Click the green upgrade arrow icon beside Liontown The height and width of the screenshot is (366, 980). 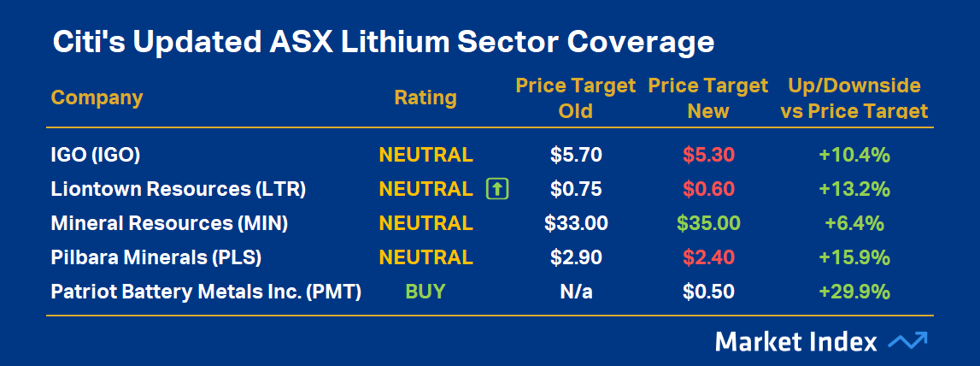coord(497,189)
